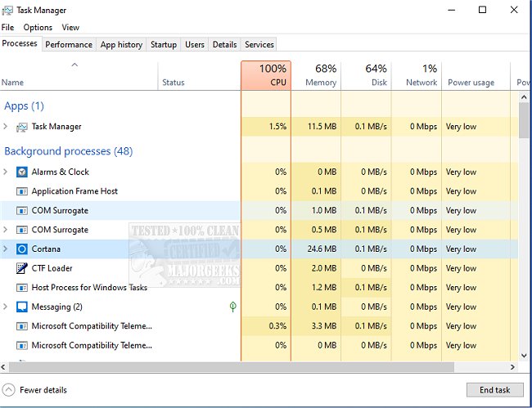Click Cortana's 24.6 MB memory value
Viewport: 532px width, 408px height.
[322, 249]
